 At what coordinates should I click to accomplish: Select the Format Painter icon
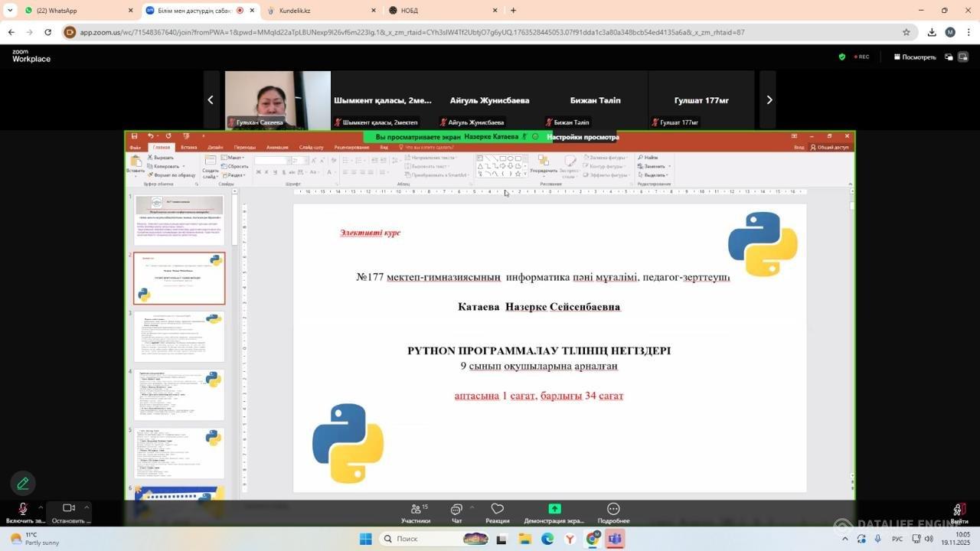tap(150, 174)
